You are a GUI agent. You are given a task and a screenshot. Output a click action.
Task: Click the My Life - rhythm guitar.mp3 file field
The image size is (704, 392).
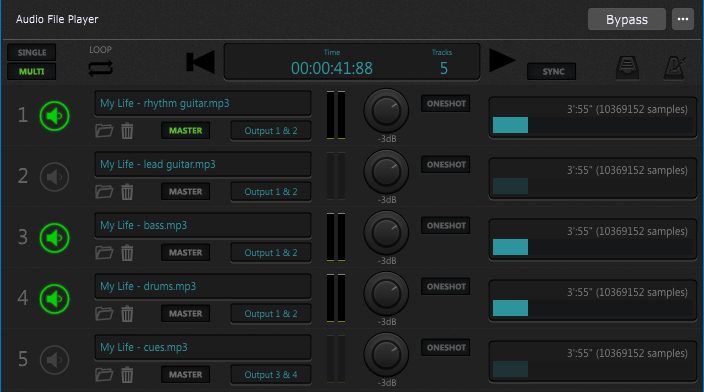(x=203, y=103)
